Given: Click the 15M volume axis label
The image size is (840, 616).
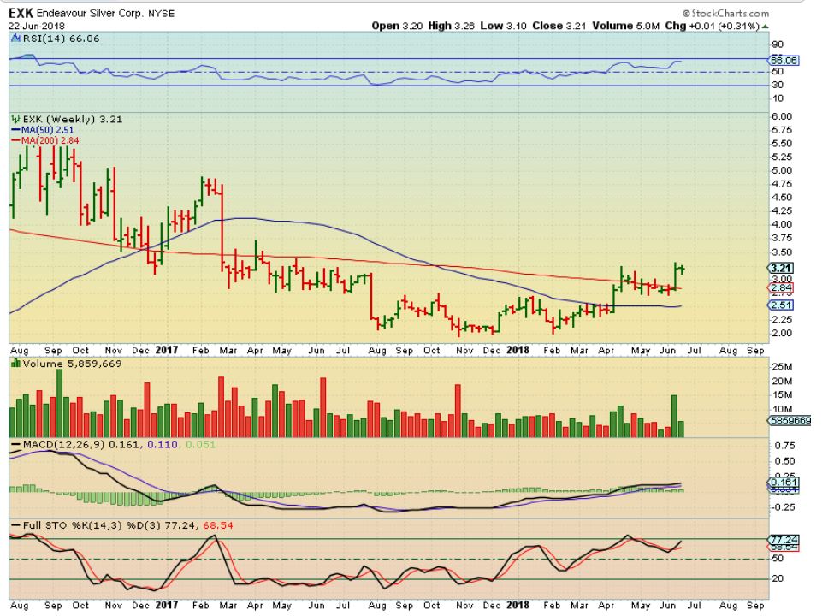Looking at the screenshot, I should point(782,394).
